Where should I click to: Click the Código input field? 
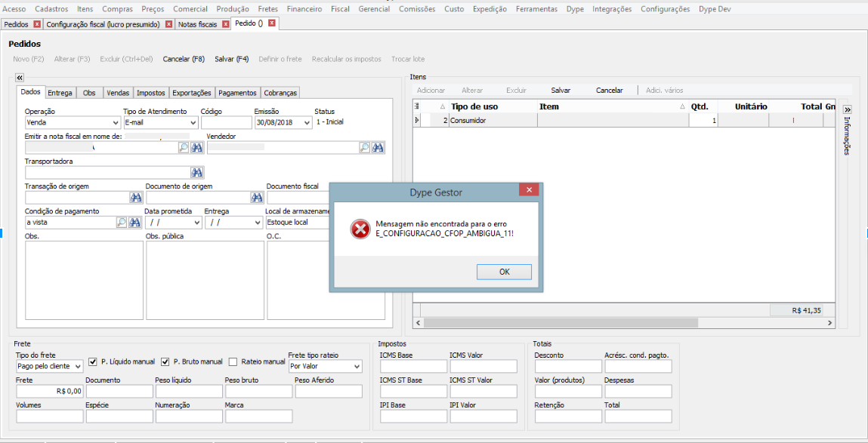[x=226, y=123]
